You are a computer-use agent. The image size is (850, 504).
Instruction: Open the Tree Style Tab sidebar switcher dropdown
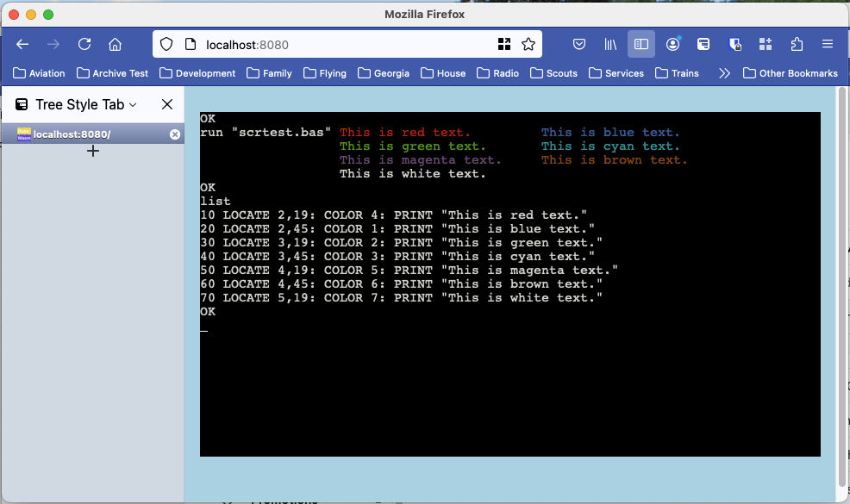pyautogui.click(x=85, y=105)
